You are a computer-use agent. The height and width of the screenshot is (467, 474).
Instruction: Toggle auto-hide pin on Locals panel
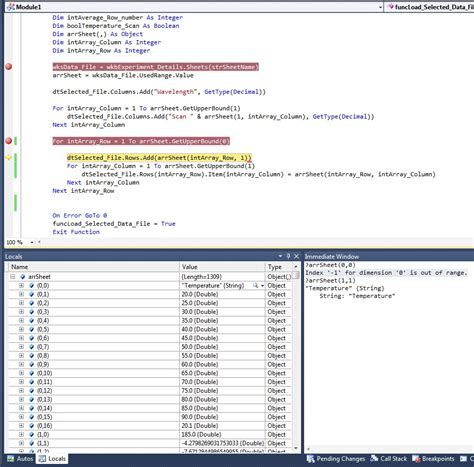click(x=288, y=256)
